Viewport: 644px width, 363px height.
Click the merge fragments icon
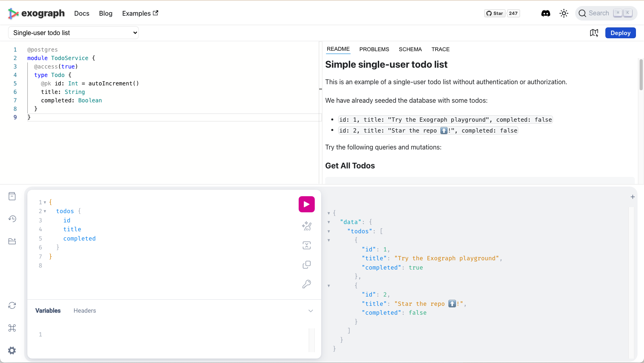[x=306, y=245]
